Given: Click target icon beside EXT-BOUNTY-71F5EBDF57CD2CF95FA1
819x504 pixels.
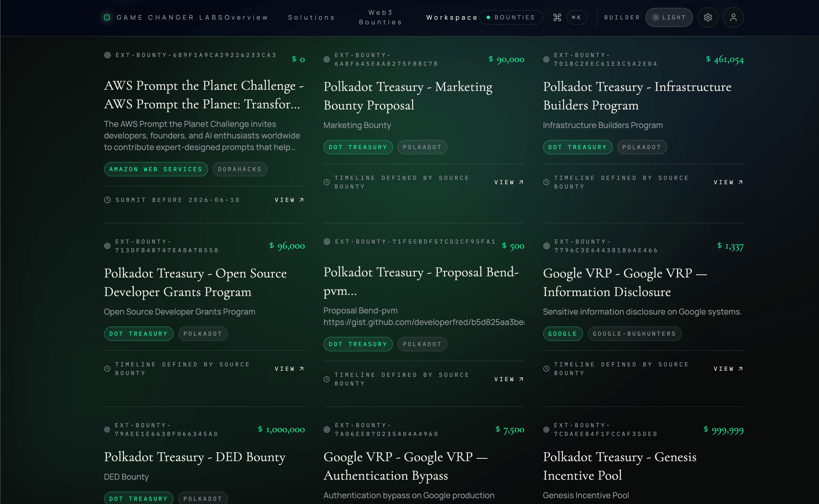Looking at the screenshot, I should pos(327,241).
